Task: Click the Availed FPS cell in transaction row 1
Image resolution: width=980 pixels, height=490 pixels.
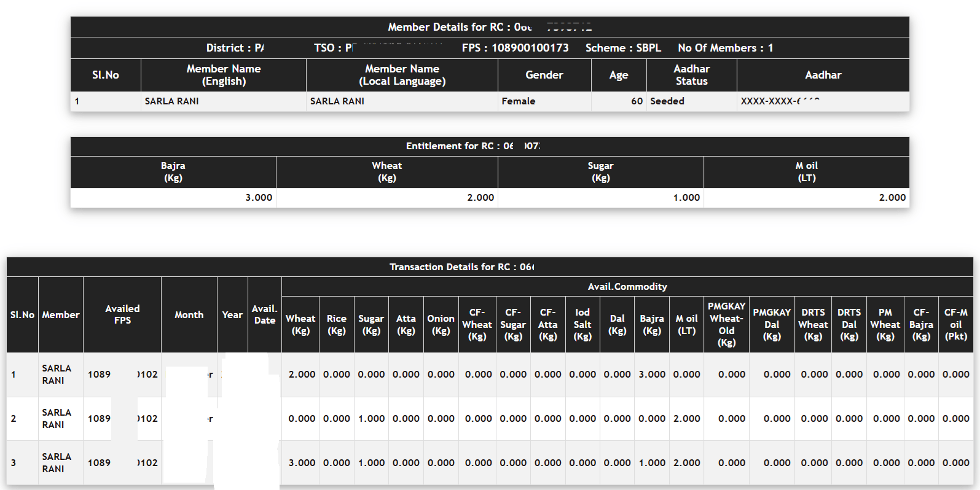Action: pos(122,375)
